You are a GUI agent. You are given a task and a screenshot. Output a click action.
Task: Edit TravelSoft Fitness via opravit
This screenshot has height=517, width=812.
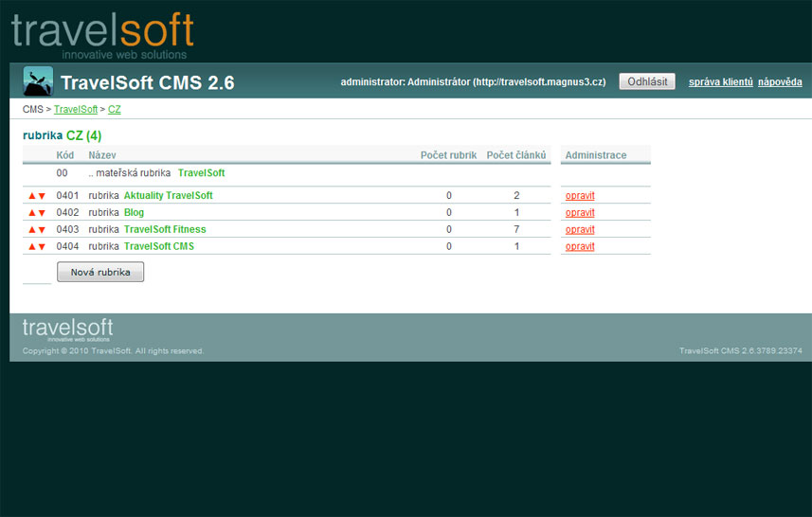tap(580, 229)
